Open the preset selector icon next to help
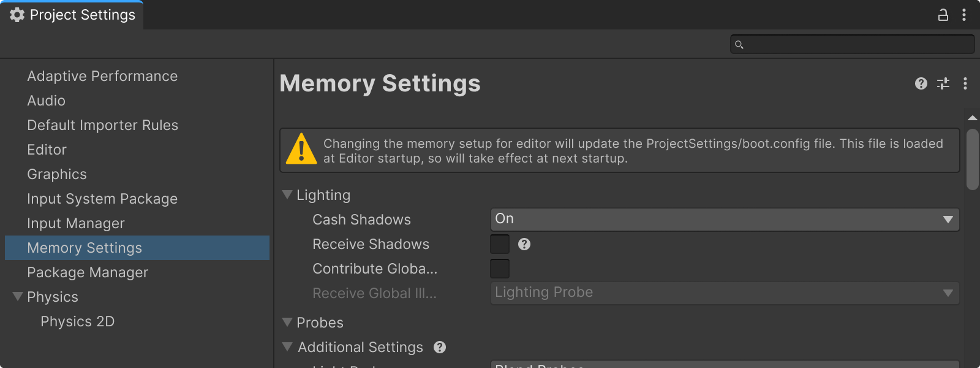Viewport: 980px width, 368px height. 943,83
